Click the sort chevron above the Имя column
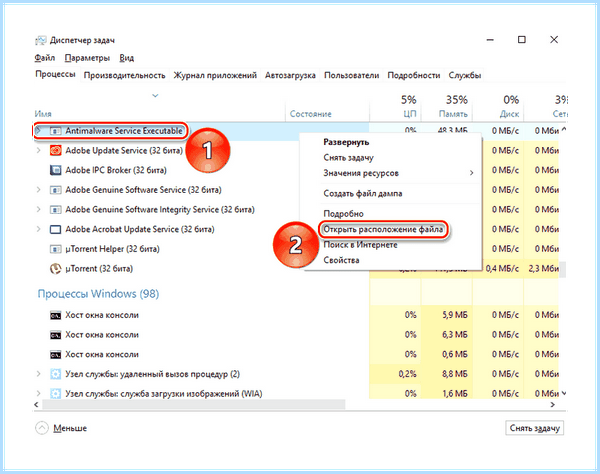 [x=155, y=95]
